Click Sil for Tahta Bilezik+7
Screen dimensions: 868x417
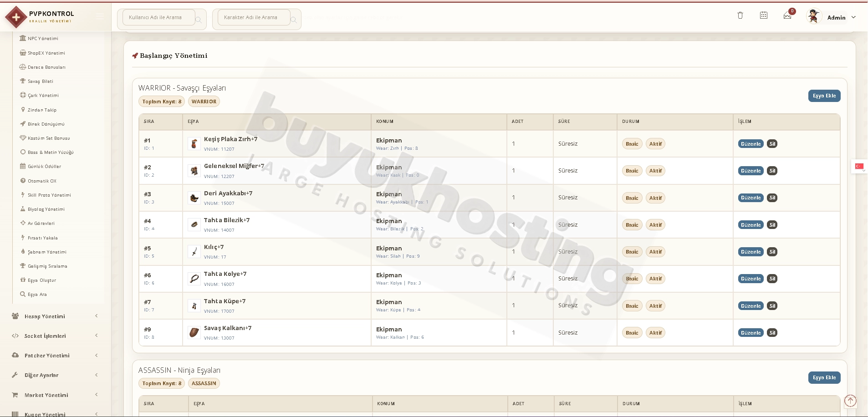click(772, 225)
